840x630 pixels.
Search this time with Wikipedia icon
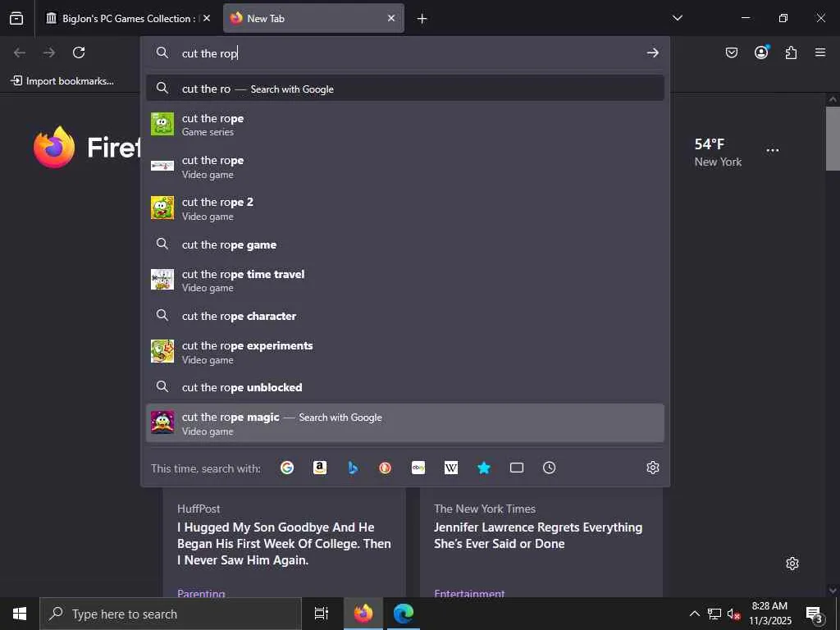coord(451,468)
